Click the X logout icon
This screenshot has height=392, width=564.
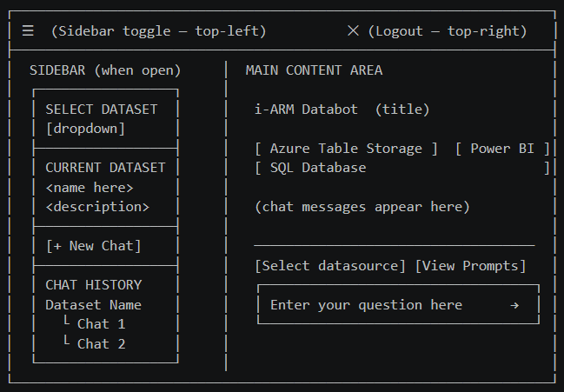click(x=353, y=31)
